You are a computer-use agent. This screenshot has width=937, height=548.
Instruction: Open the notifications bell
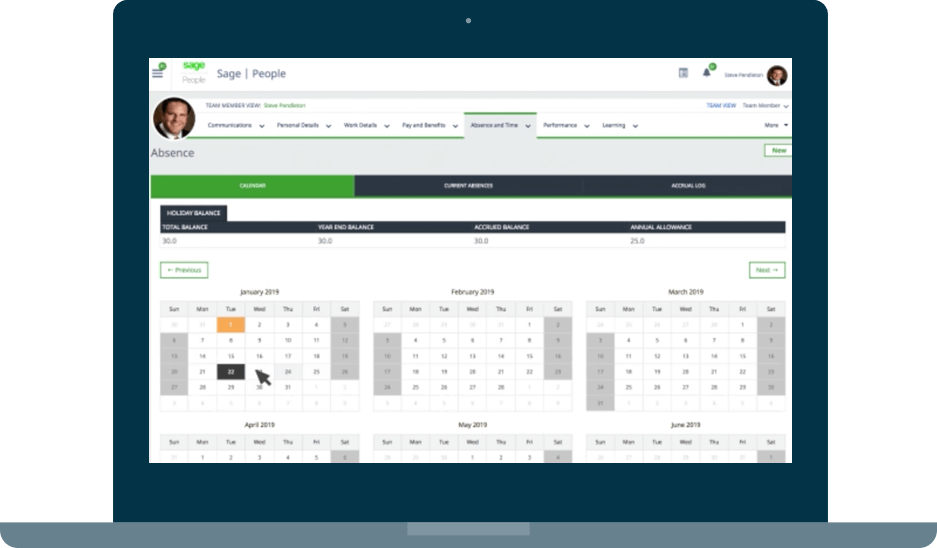point(707,72)
